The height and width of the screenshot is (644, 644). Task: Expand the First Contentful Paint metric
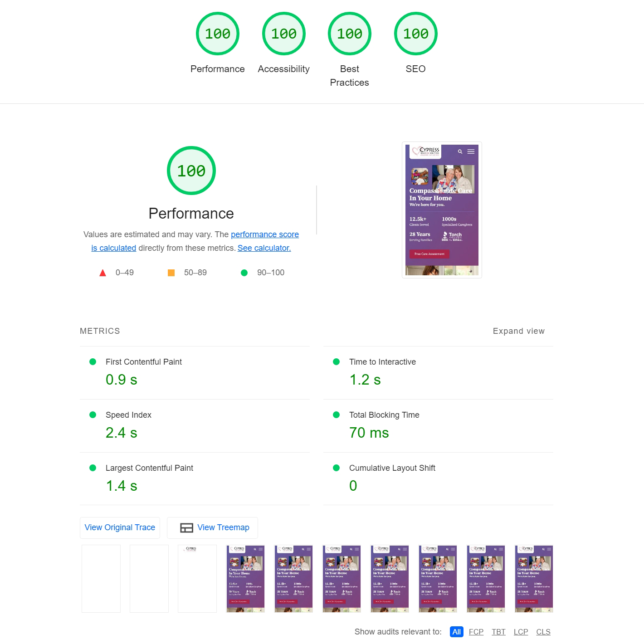143,362
